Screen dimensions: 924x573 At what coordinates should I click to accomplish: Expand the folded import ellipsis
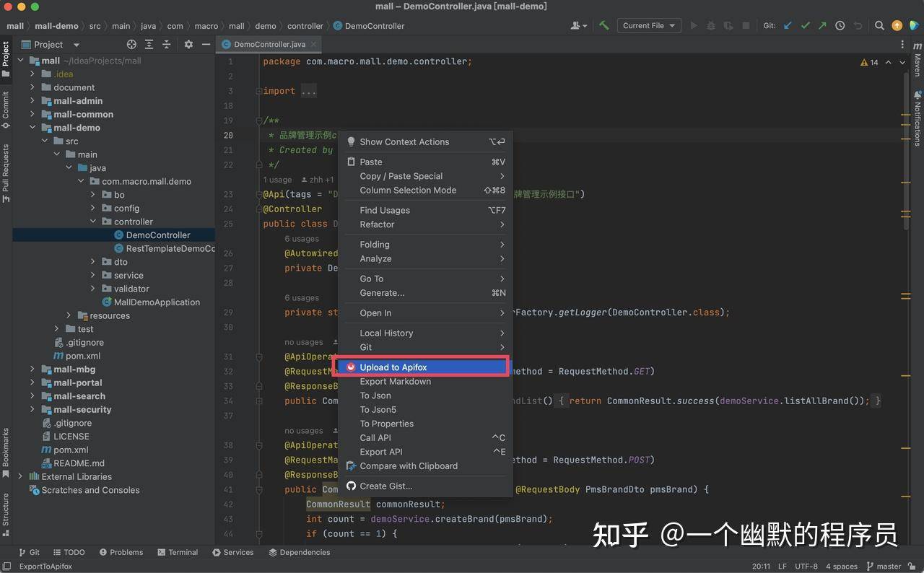pos(308,91)
